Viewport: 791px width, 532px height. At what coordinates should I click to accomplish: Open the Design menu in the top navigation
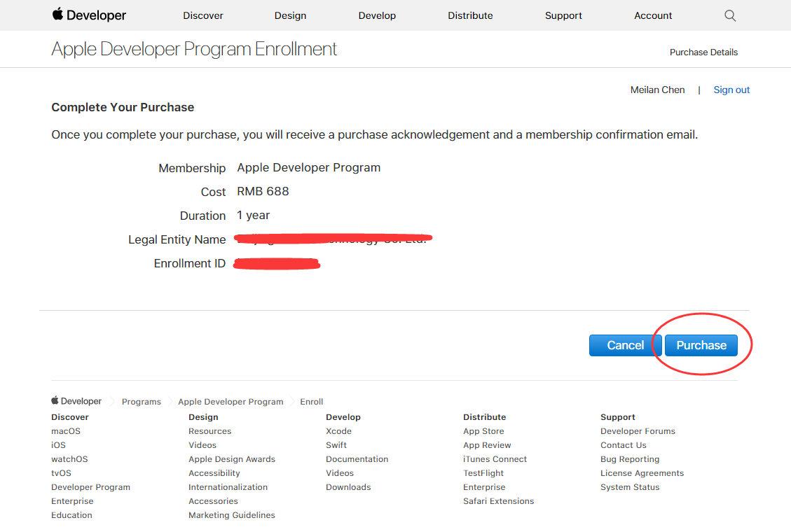coord(290,15)
